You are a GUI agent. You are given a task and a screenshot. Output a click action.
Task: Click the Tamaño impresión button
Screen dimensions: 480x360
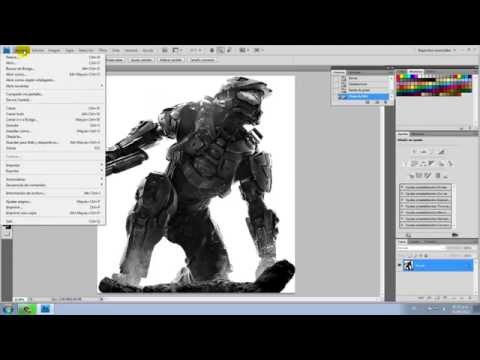point(203,60)
